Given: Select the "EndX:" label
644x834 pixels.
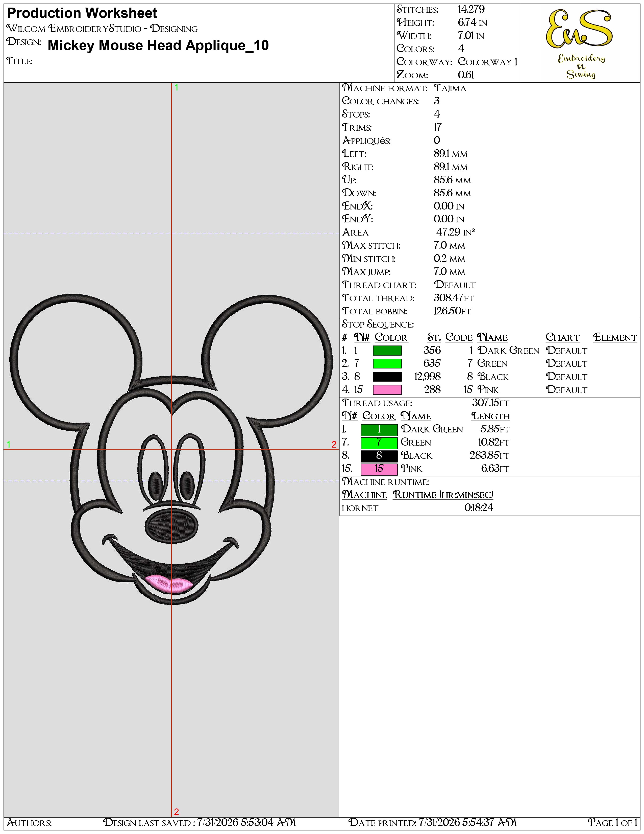Looking at the screenshot, I should [x=357, y=206].
